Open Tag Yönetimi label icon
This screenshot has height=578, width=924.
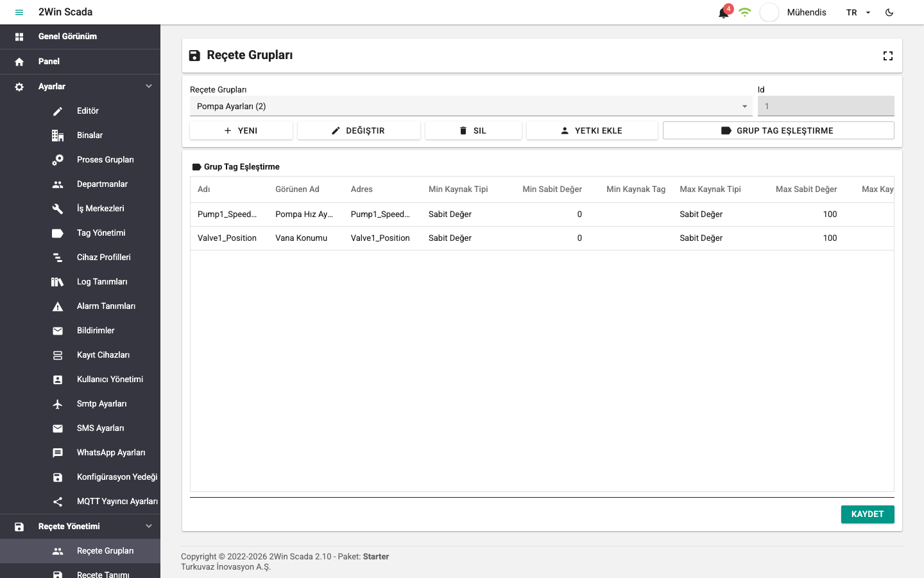coord(58,233)
